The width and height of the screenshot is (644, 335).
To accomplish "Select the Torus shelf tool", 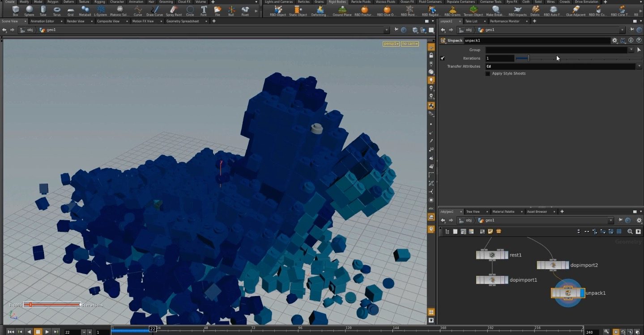I will pyautogui.click(x=57, y=11).
